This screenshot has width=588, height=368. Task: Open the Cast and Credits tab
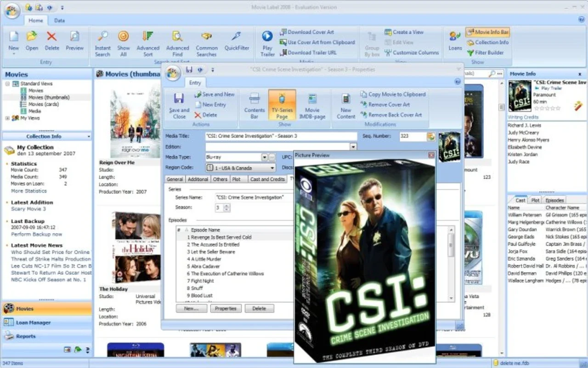point(267,179)
